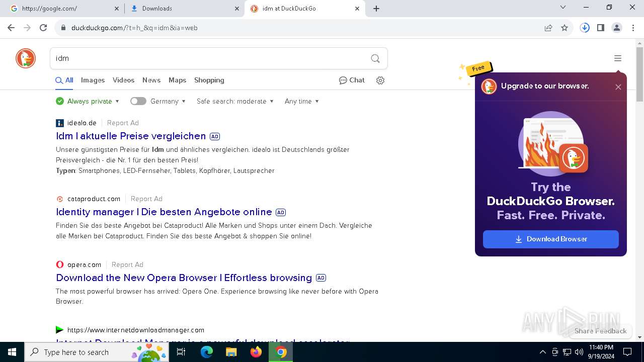
Task: Open Download the New Opera Browser link
Action: pos(184,278)
